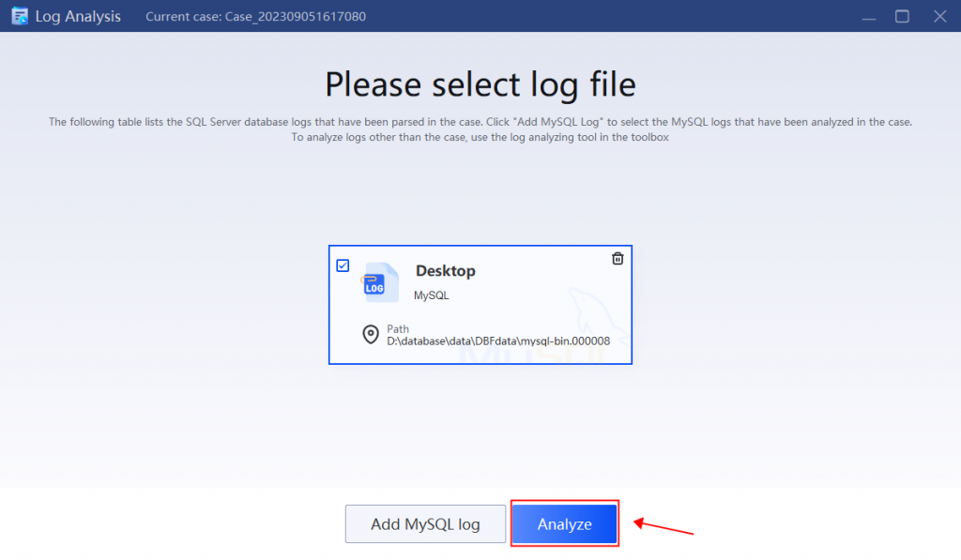Screen dimensions: 961x560
Task: Select the Desktop log card
Action: (x=480, y=304)
